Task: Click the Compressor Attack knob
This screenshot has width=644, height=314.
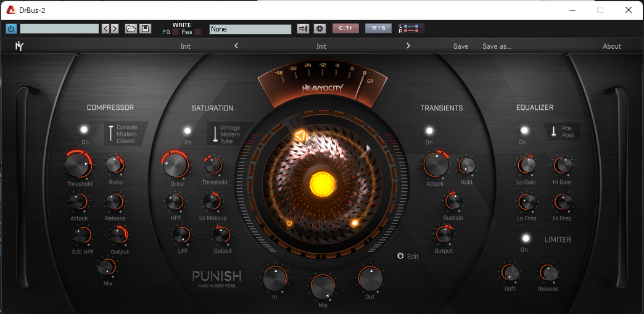Action: tap(78, 202)
